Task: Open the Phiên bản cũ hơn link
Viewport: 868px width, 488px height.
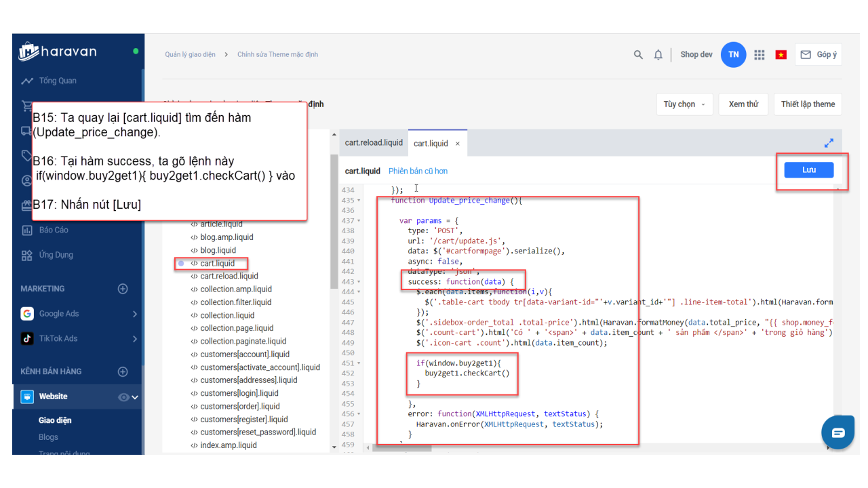Action: pos(418,171)
